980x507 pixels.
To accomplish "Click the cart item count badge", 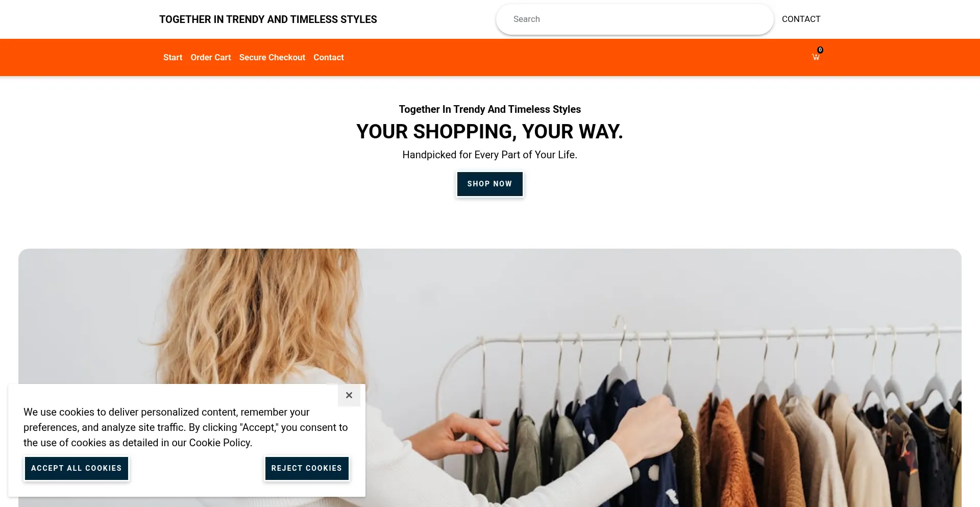I will pyautogui.click(x=820, y=50).
